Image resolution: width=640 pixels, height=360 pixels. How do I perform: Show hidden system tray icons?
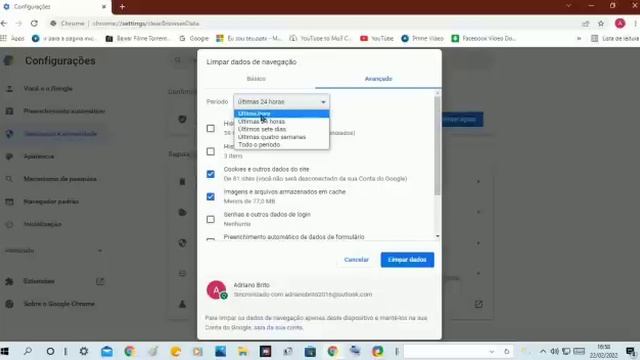543,351
